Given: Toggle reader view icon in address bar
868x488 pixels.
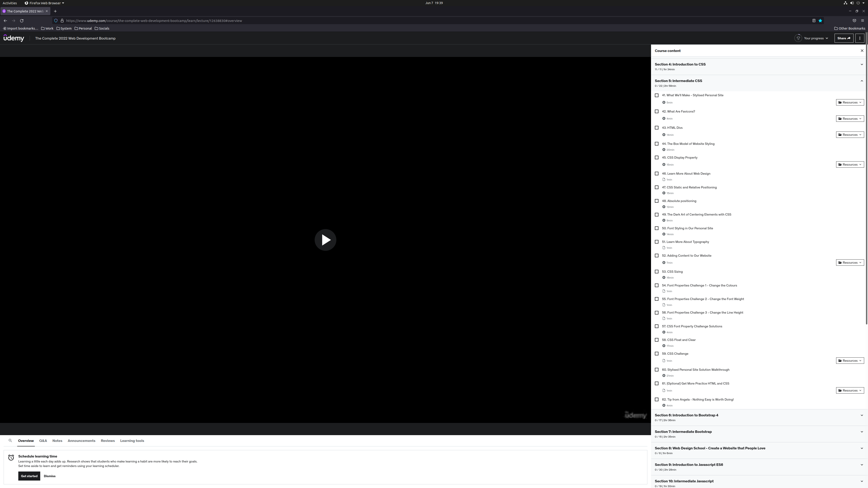Looking at the screenshot, I should [814, 21].
